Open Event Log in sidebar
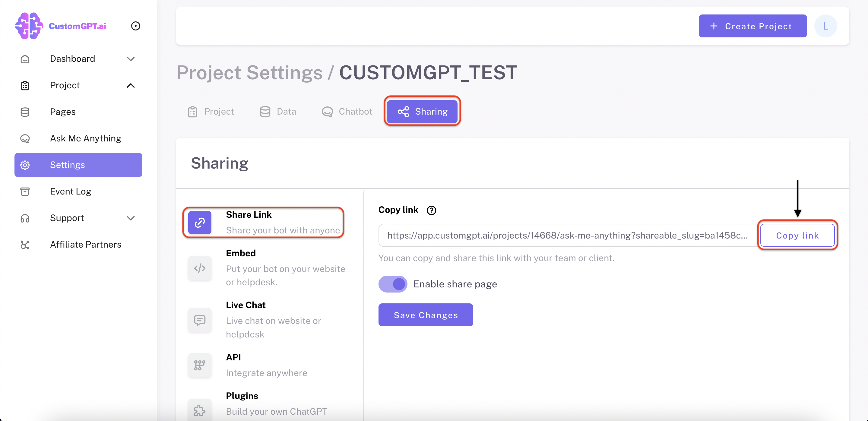Image resolution: width=868 pixels, height=421 pixels. (71, 191)
